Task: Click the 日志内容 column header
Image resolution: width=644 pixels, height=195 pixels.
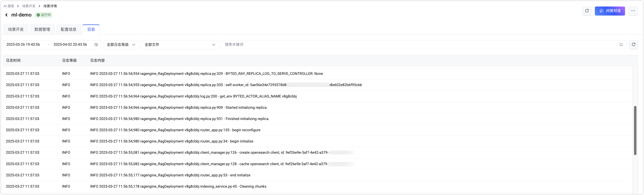Action: click(98, 61)
